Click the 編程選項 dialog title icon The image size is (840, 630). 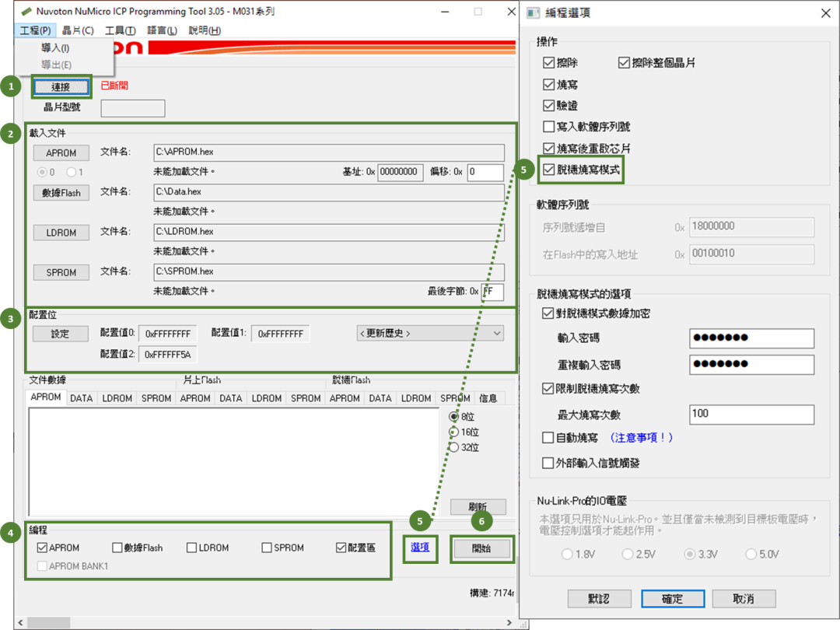click(533, 13)
